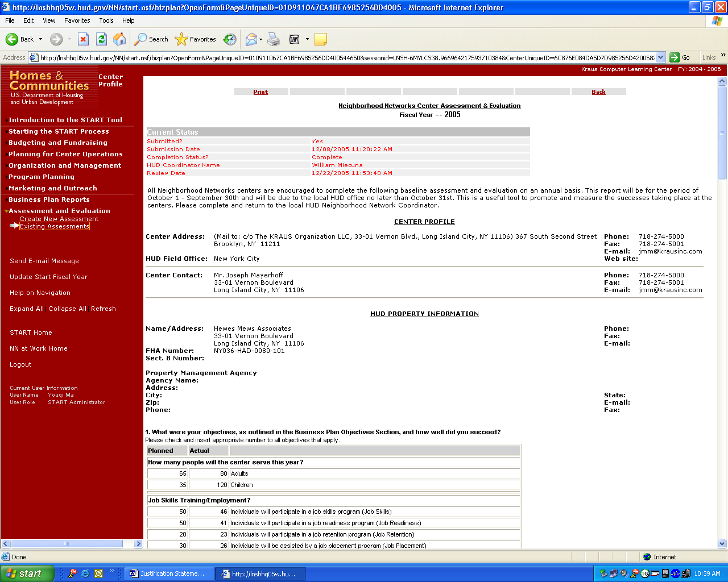This screenshot has height=582, width=728.
Task: Expand hidden Quick Launch icons chevron
Action: tap(112, 571)
